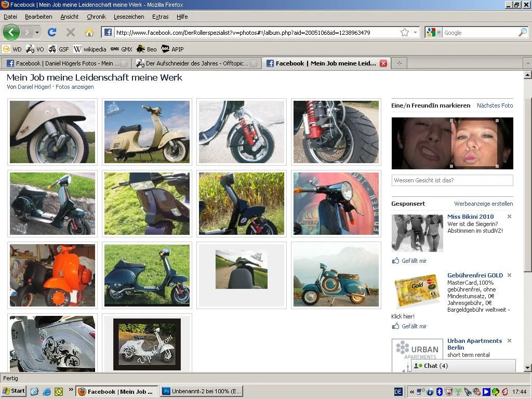
Task: Go to the Firefox home page icon
Action: 89,32
